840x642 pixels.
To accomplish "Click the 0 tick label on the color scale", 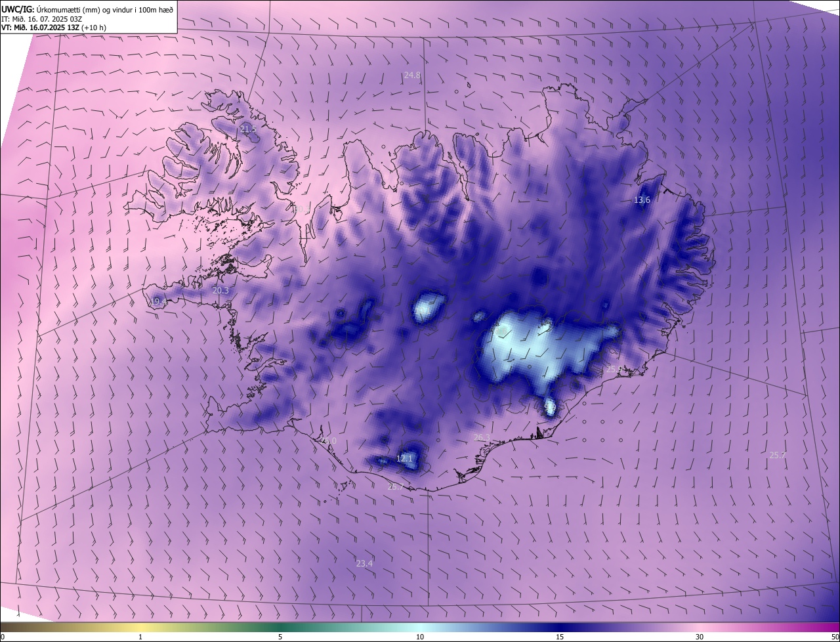I will click(3, 637).
